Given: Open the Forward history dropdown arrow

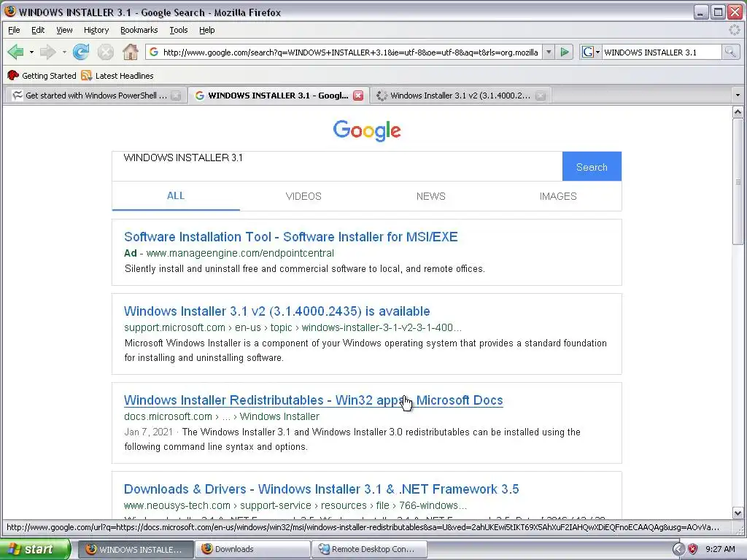Looking at the screenshot, I should tap(64, 52).
